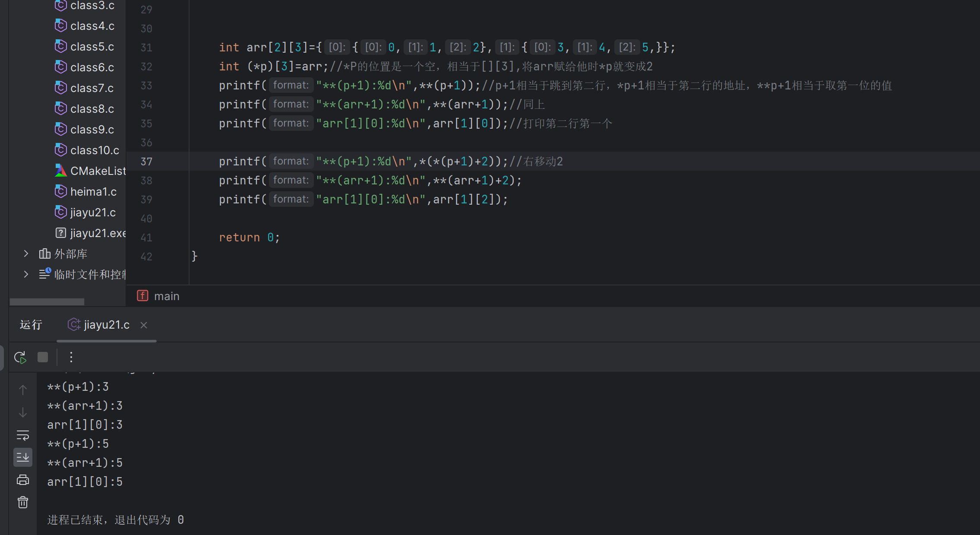
Task: Click console output 'arr[1][0]:5'
Action: point(85,482)
